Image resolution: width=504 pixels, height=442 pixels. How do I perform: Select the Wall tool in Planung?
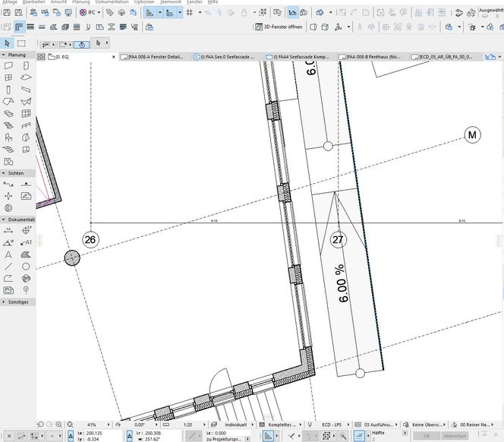[8, 65]
